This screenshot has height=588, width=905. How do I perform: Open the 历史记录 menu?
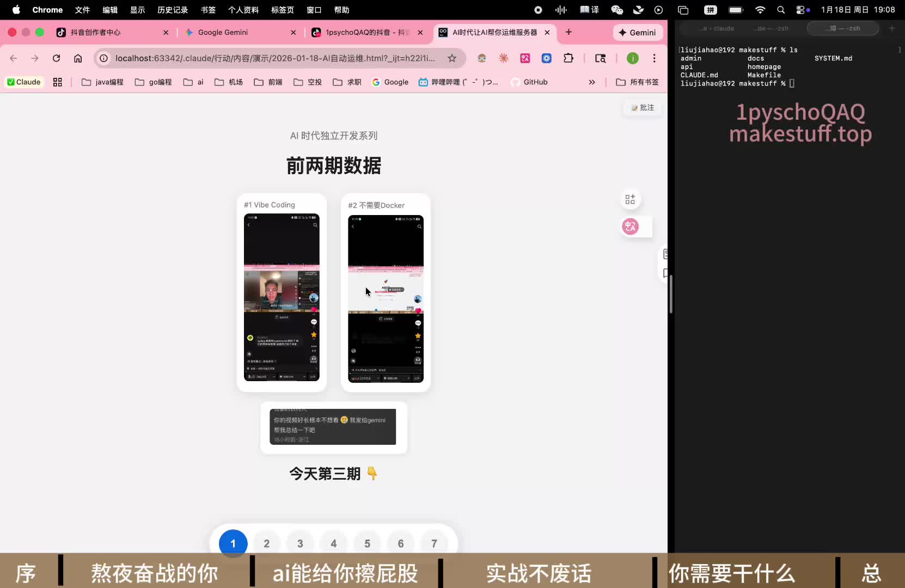pos(172,10)
